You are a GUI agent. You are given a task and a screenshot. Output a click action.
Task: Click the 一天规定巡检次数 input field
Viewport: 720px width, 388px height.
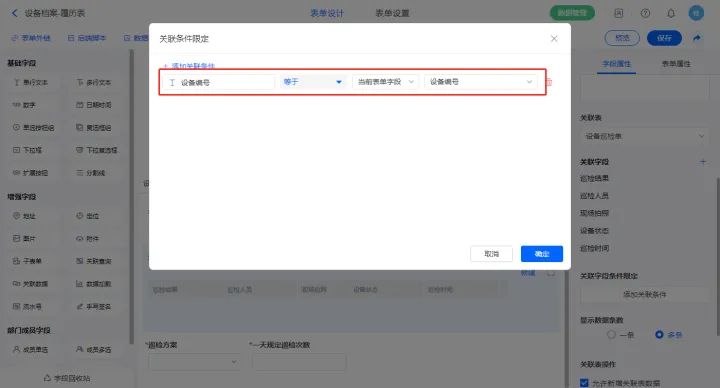click(x=299, y=362)
